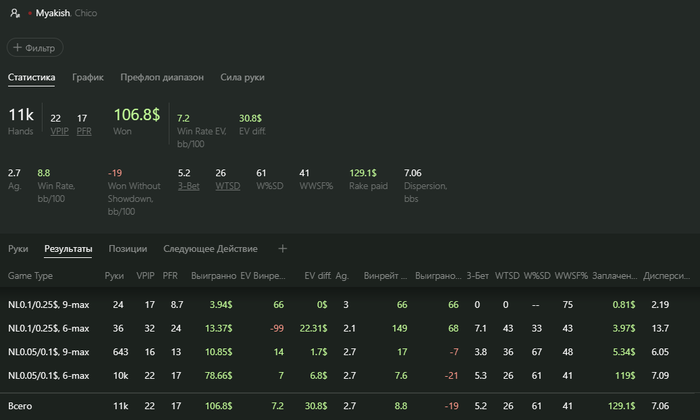
Task: Open the Префлоп диапазон tab
Action: click(162, 77)
